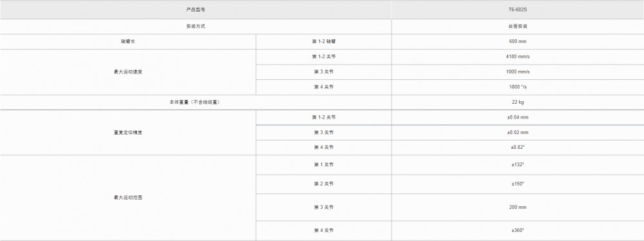Screen dimensions: 644x241
Task: Select the ±132° range value
Action: [x=518, y=165]
